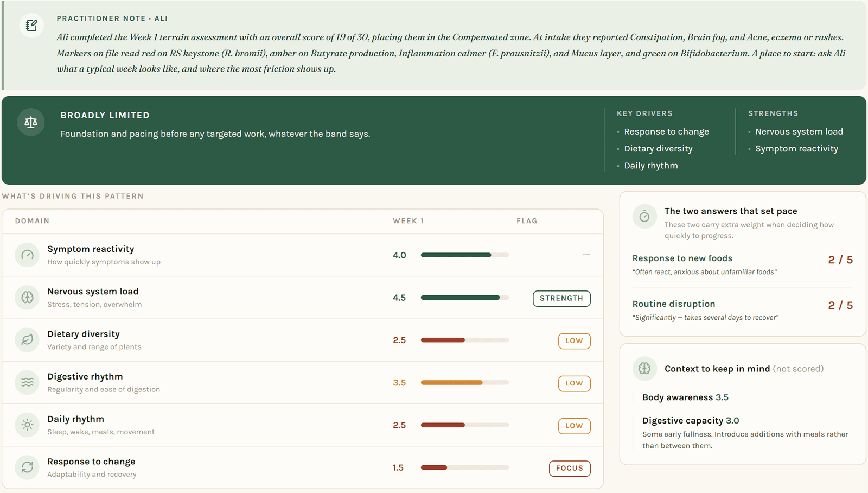This screenshot has height=493, width=868.
Task: Click the 'Response to new foods' heading
Action: click(x=682, y=258)
